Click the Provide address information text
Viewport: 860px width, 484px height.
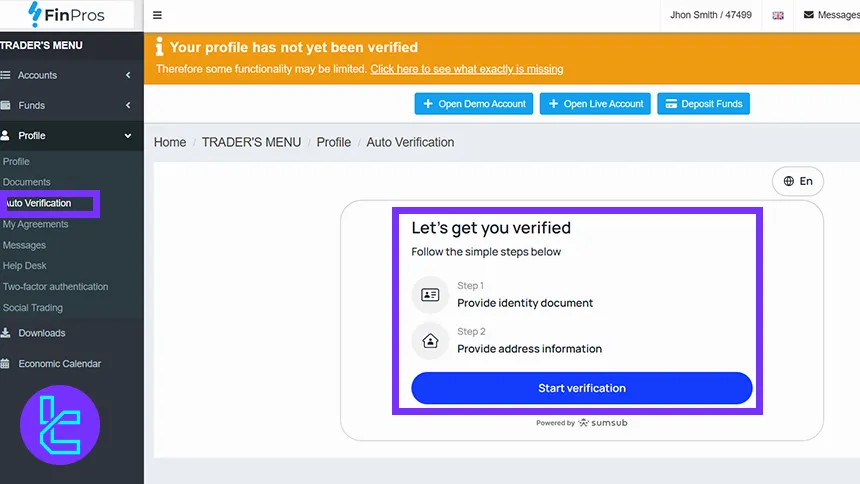[x=529, y=349]
